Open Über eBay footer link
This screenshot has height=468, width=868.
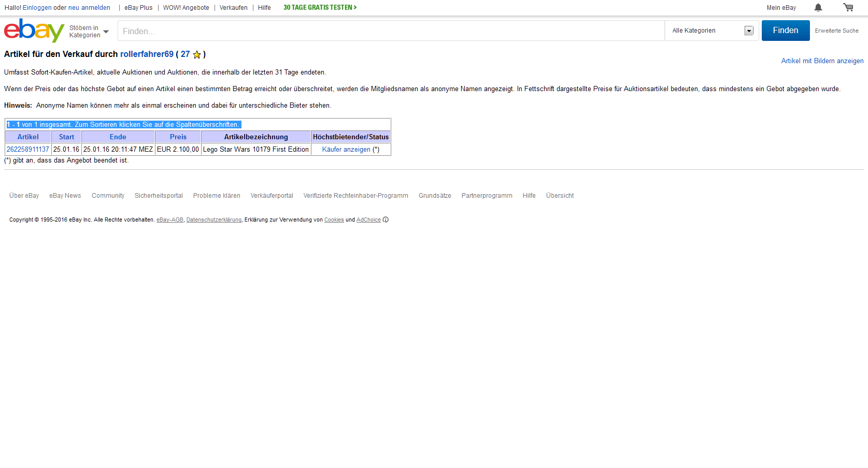tap(24, 196)
